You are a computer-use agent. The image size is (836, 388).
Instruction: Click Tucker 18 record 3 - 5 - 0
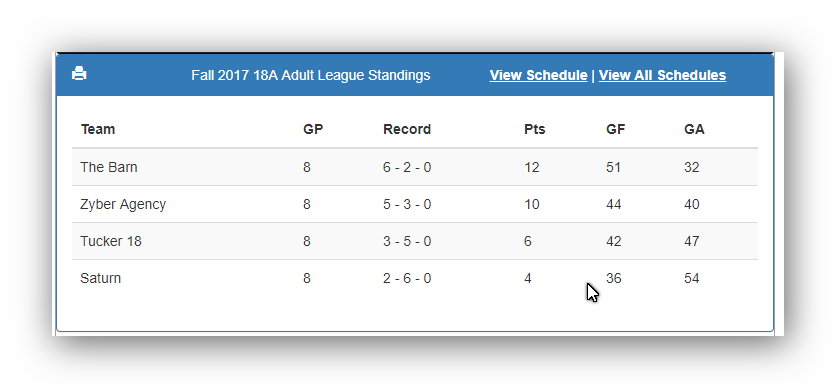click(407, 241)
